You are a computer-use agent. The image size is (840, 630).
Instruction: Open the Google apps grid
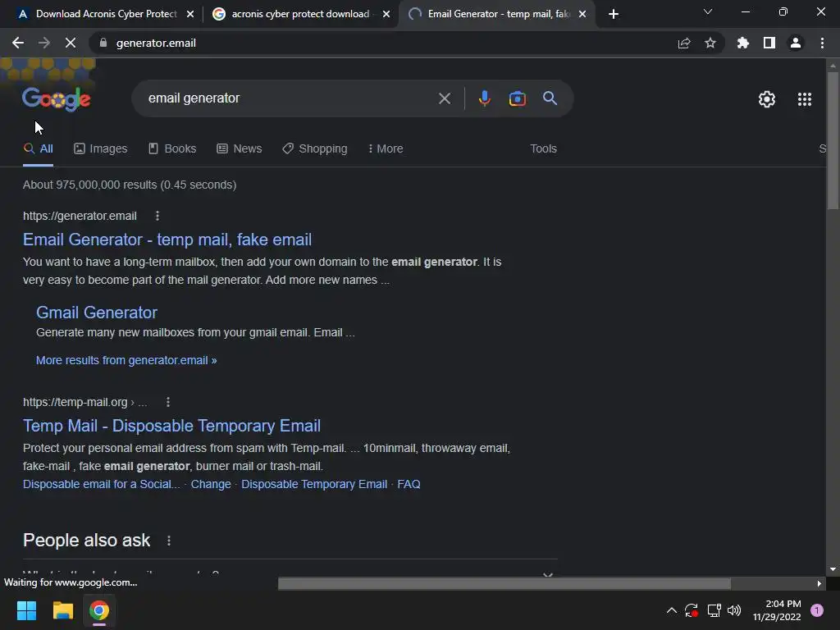coord(805,99)
